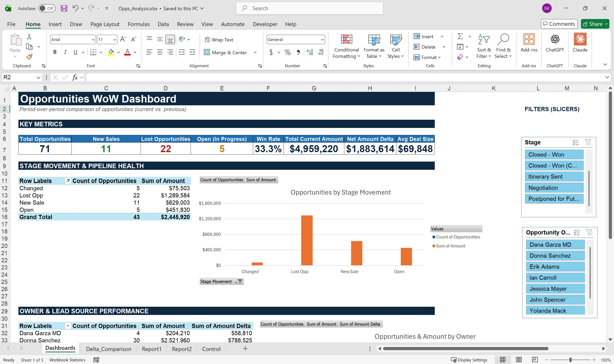Click the Copy icon in Clipboard group
Image resolution: width=614 pixels, height=364 pixels.
[x=29, y=47]
